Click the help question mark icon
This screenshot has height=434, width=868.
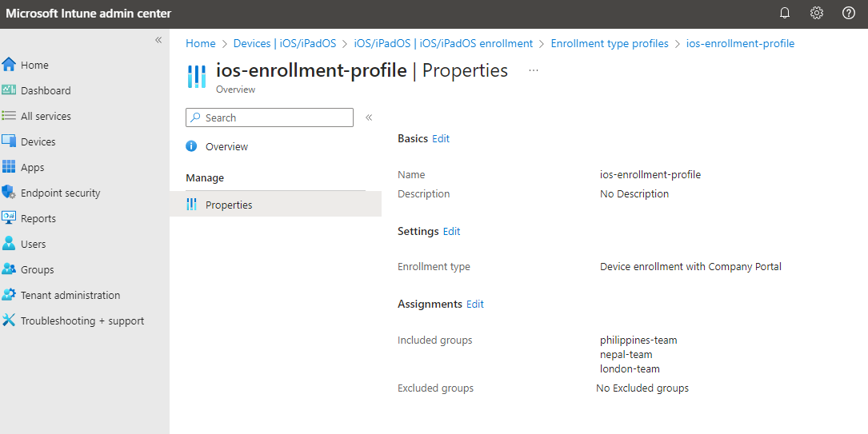click(x=849, y=13)
